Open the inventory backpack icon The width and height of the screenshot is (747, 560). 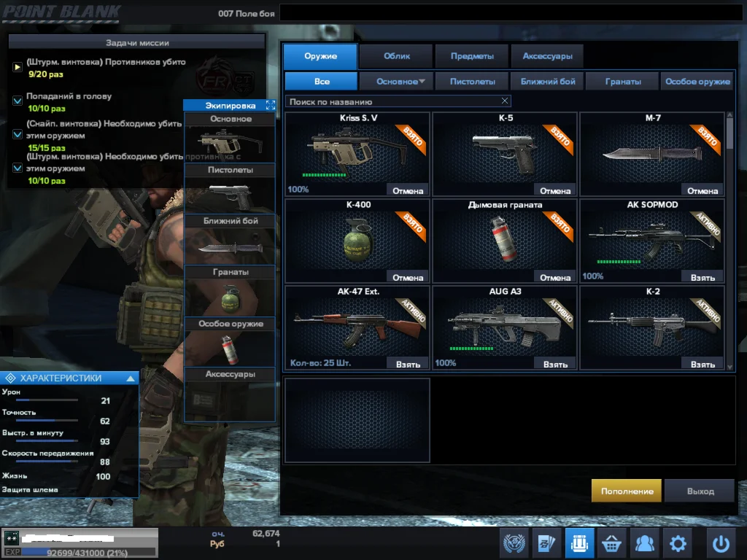pos(579,543)
